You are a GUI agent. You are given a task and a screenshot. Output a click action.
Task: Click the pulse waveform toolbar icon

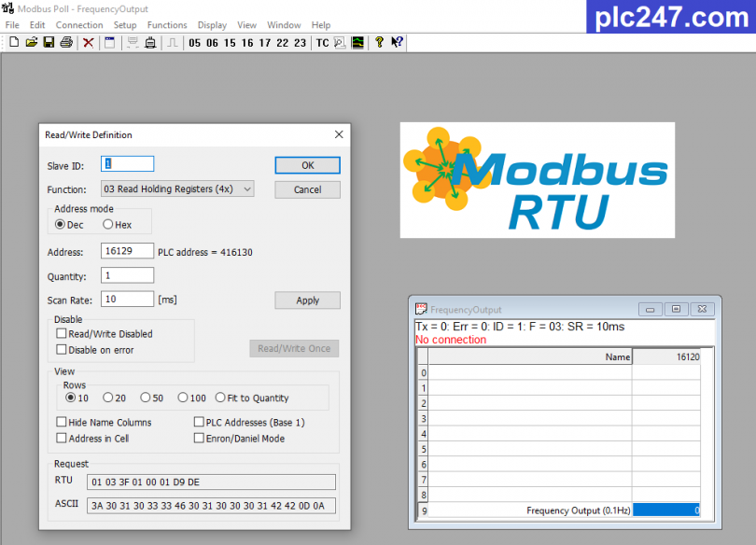pyautogui.click(x=172, y=43)
